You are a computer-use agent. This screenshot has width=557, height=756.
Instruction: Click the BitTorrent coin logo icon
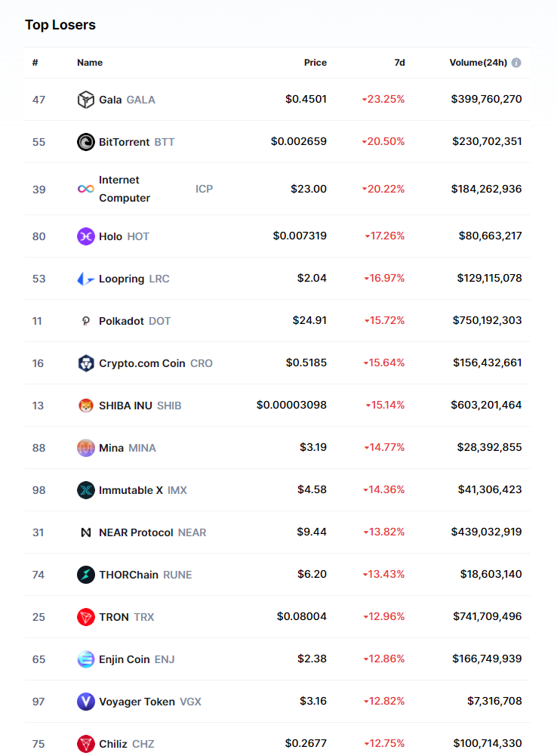(x=86, y=142)
